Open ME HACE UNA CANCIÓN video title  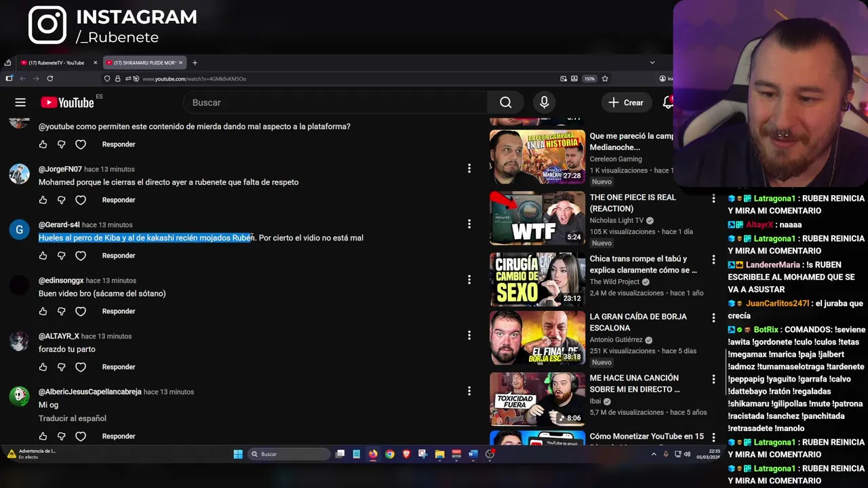click(x=635, y=384)
